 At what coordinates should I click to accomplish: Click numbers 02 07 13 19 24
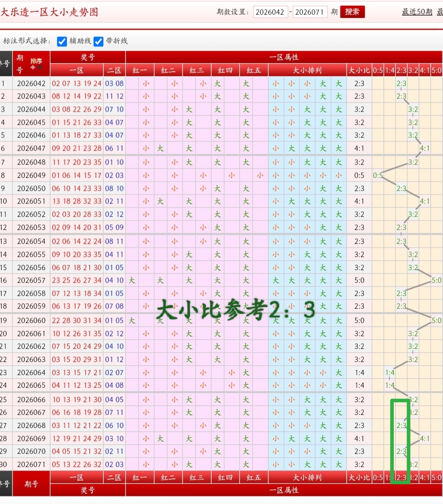tap(77, 83)
